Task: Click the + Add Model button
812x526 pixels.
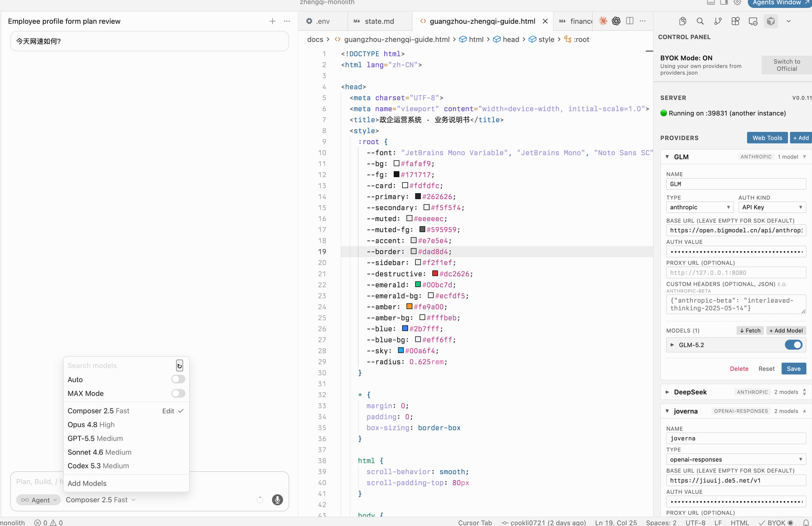Action: 786,331
